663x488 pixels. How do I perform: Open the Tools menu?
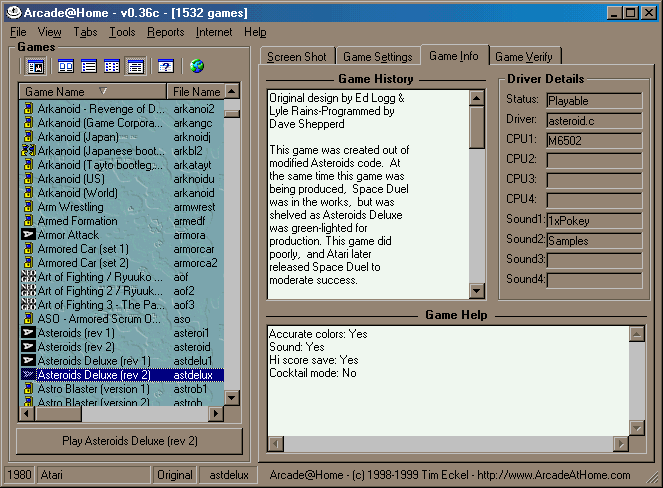click(x=122, y=32)
